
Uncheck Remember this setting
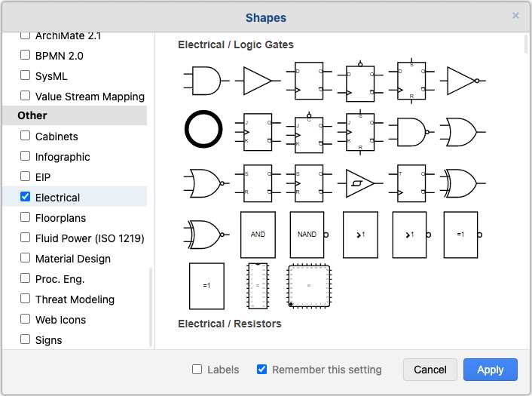click(x=261, y=369)
